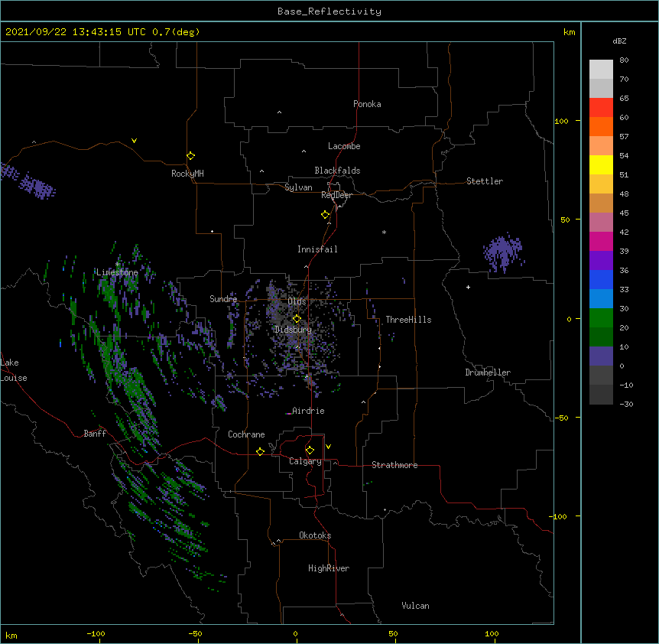
Task: Click the dBZ legend heading
Action: pyautogui.click(x=619, y=41)
